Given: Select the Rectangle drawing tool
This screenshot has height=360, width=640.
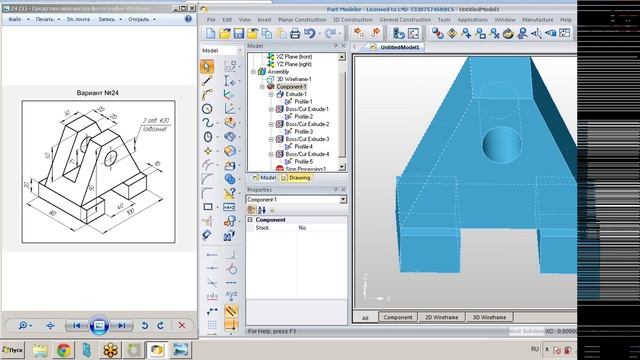Looking at the screenshot, I should point(208,207).
